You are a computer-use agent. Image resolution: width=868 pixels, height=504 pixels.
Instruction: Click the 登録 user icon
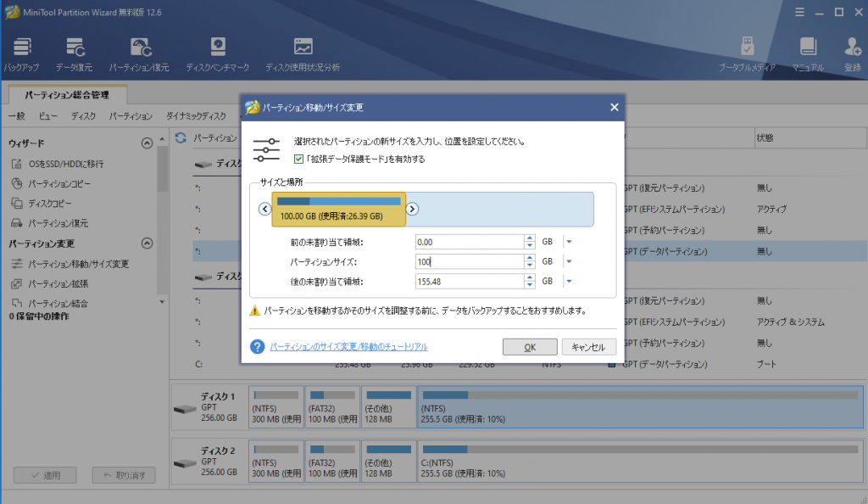(853, 54)
